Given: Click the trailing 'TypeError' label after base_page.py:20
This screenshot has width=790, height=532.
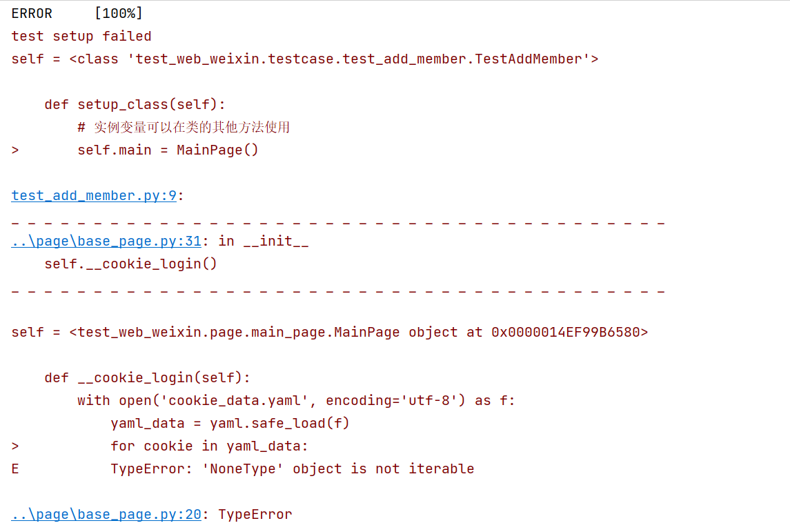Looking at the screenshot, I should click(x=255, y=515).
